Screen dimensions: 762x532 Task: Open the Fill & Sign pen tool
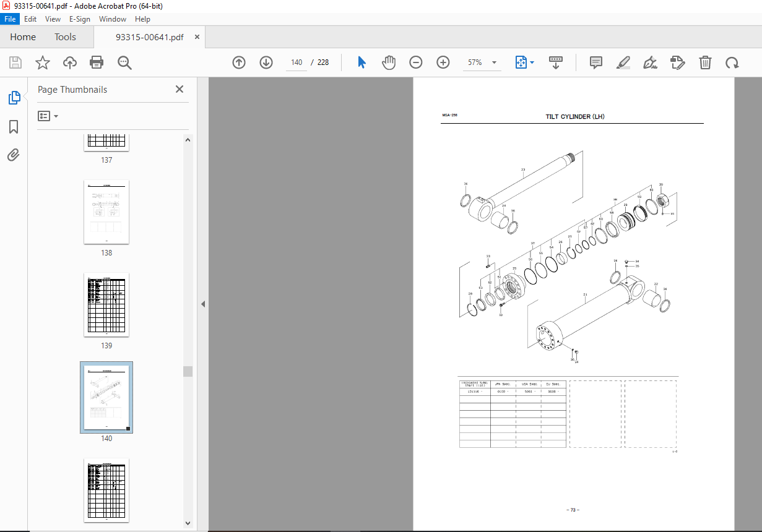coord(650,62)
